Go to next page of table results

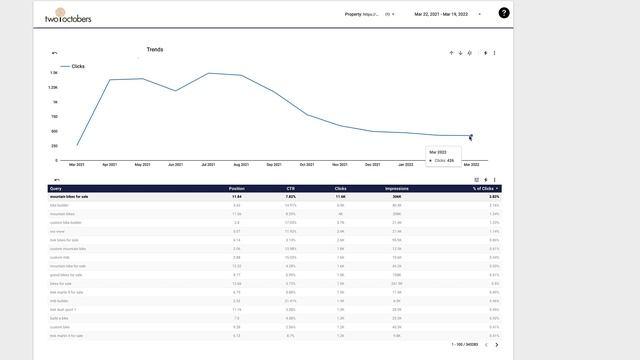497,345
